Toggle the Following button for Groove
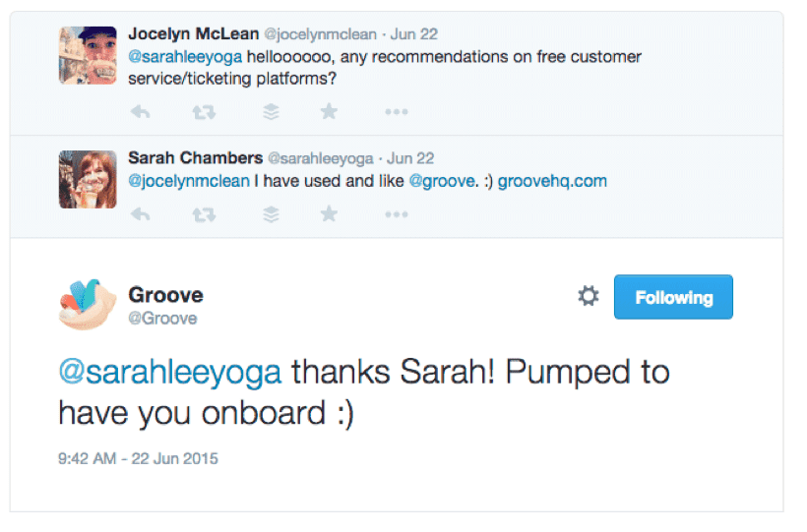The height and width of the screenshot is (532, 807). (x=673, y=297)
